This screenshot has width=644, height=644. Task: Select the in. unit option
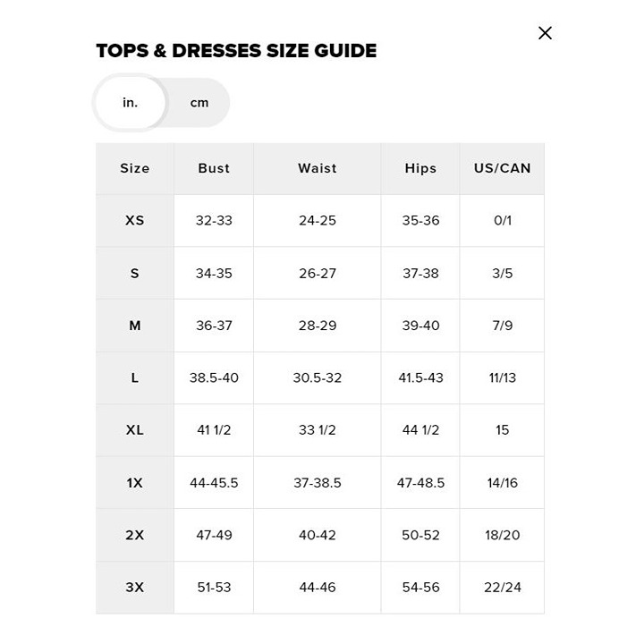point(130,103)
